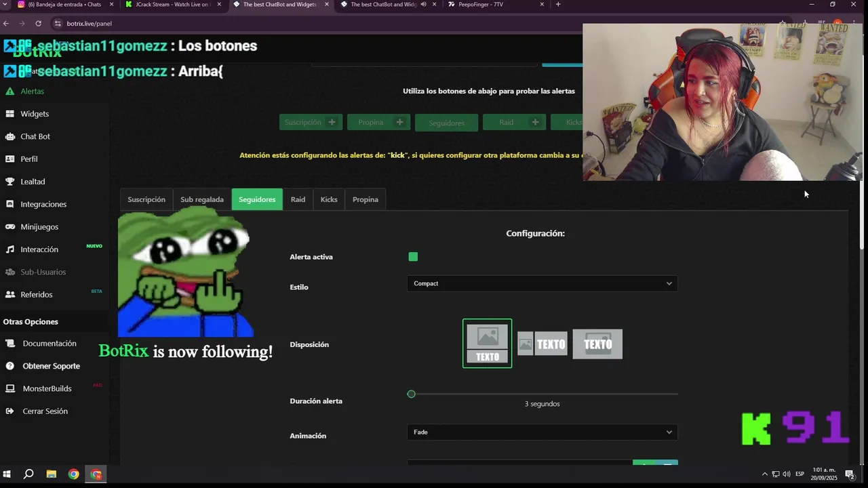Open the Windows Start menu

pos(7,474)
